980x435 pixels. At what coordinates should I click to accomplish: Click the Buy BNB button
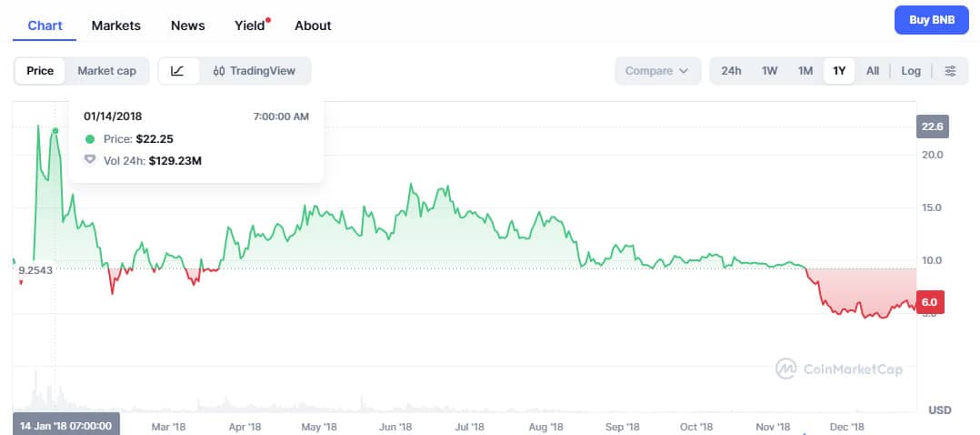[931, 20]
